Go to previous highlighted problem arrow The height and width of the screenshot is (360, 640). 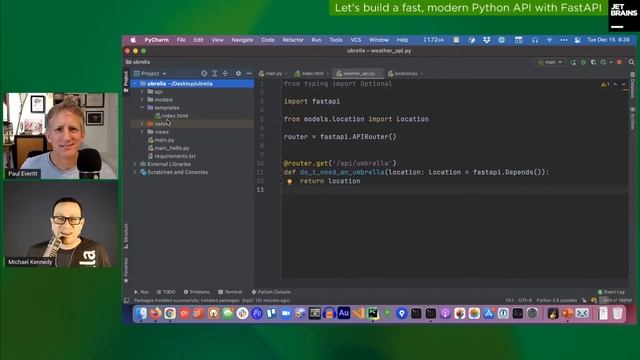click(615, 84)
